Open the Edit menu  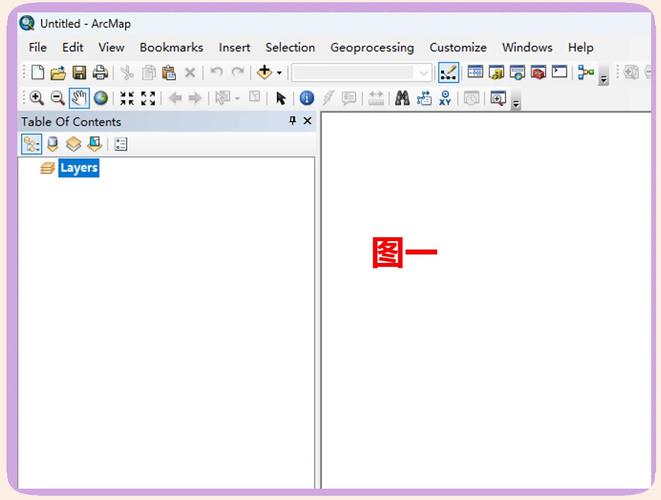[73, 48]
